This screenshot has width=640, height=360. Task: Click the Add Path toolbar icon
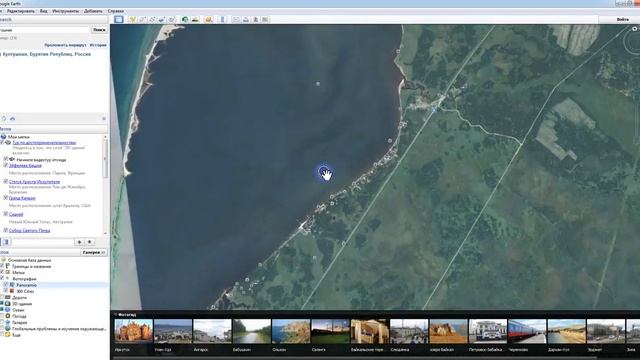[152, 19]
